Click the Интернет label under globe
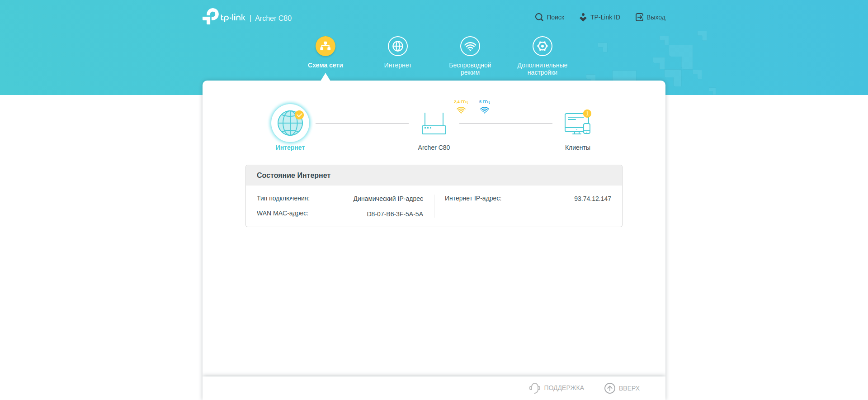This screenshot has height=400, width=868. point(290,148)
